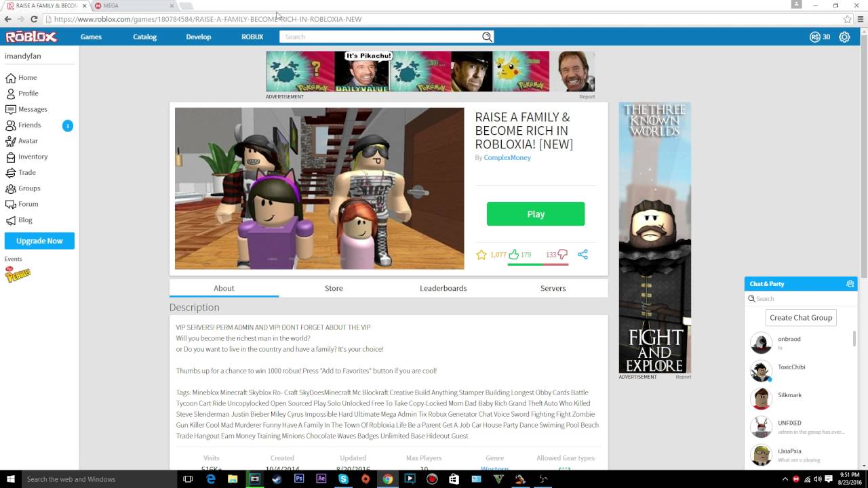The width and height of the screenshot is (868, 488).
Task: Open File Explorer from the taskbar
Action: (233, 479)
